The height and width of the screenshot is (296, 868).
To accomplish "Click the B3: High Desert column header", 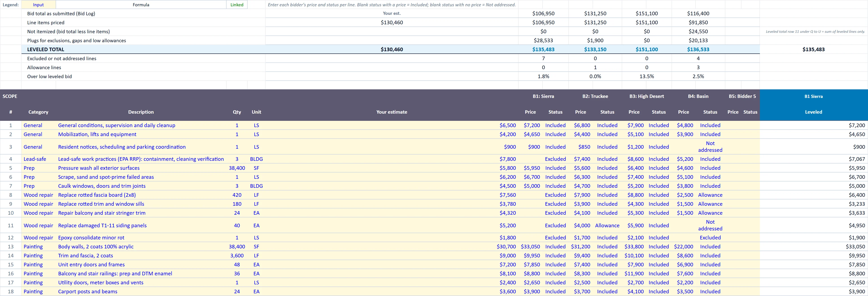I will 647,96.
